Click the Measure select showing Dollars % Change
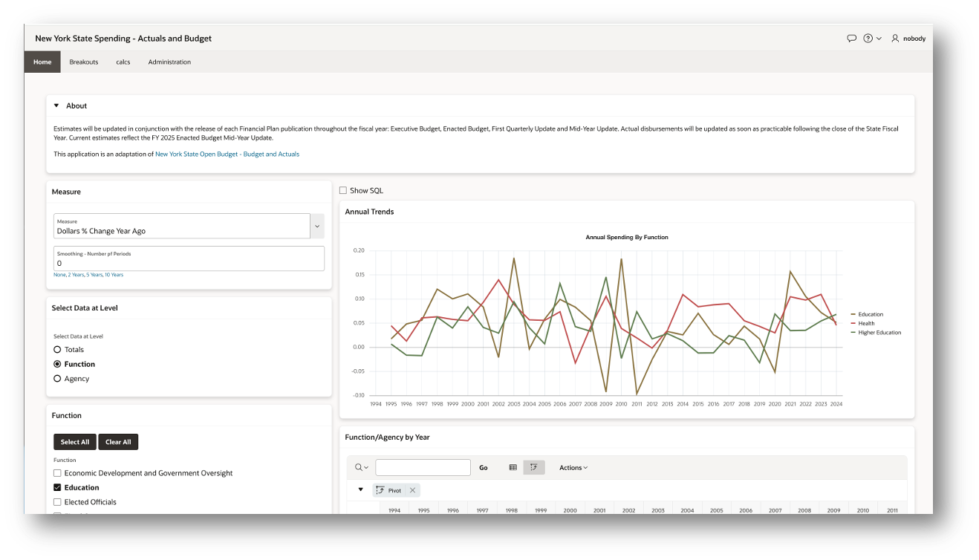This screenshot has height=560, width=979. pyautogui.click(x=182, y=226)
